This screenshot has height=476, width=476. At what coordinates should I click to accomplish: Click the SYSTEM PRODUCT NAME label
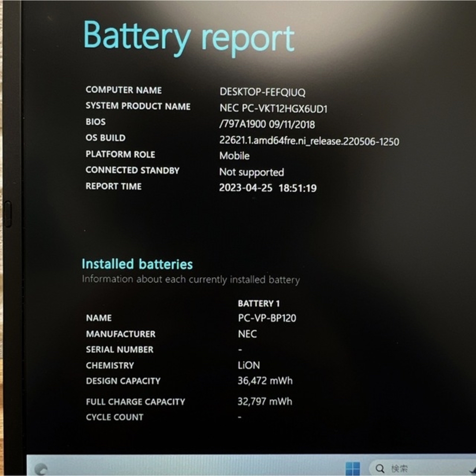[x=138, y=106]
